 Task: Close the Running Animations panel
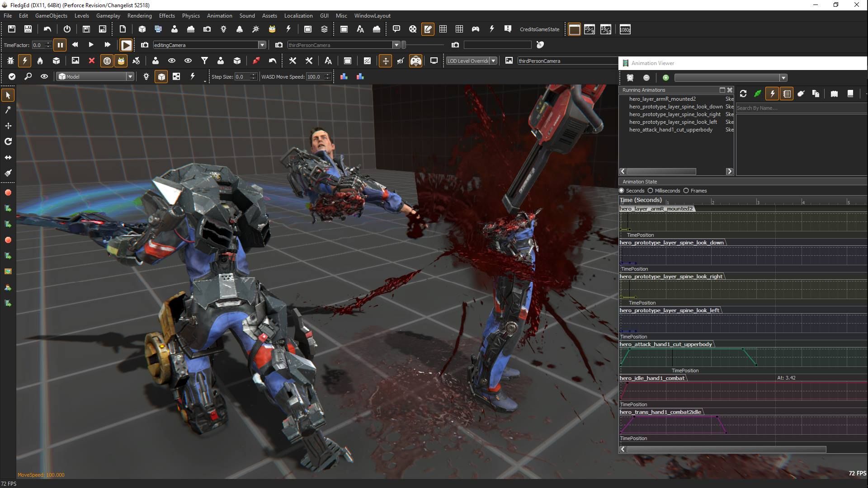click(x=730, y=90)
